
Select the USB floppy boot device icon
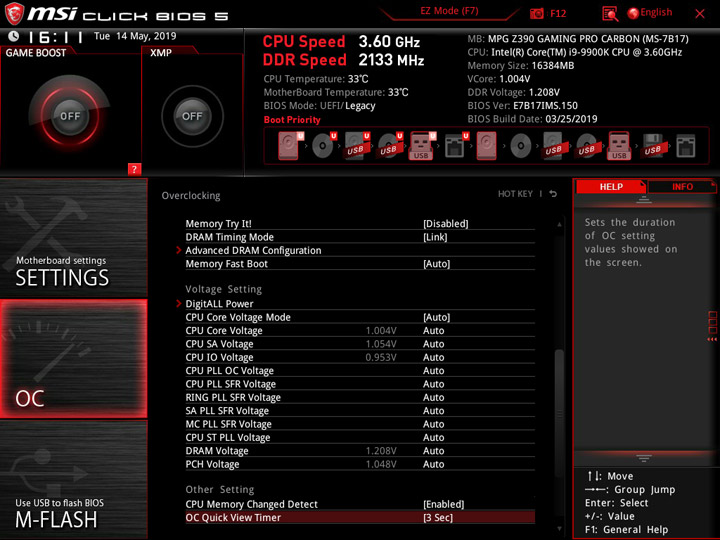point(653,146)
